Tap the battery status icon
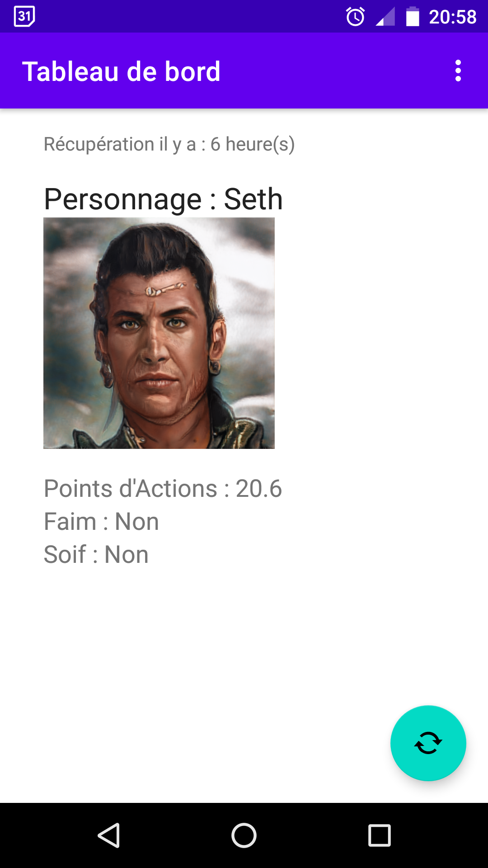Image resolution: width=488 pixels, height=868 pixels. pos(413,17)
